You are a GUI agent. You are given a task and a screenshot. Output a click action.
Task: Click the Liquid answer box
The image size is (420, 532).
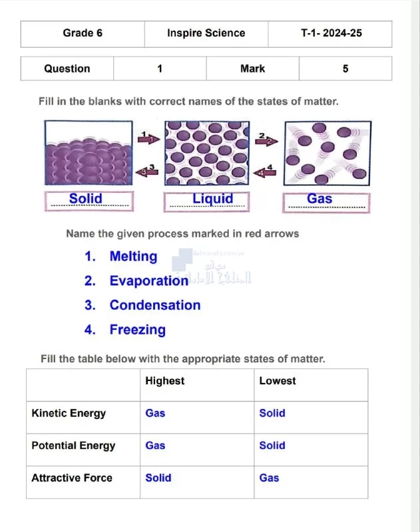pos(207,201)
